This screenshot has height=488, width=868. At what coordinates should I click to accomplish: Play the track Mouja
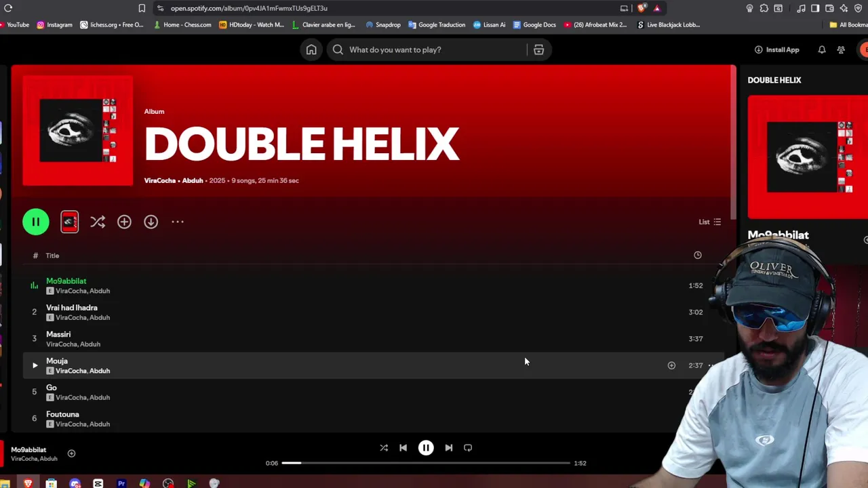[35, 365]
